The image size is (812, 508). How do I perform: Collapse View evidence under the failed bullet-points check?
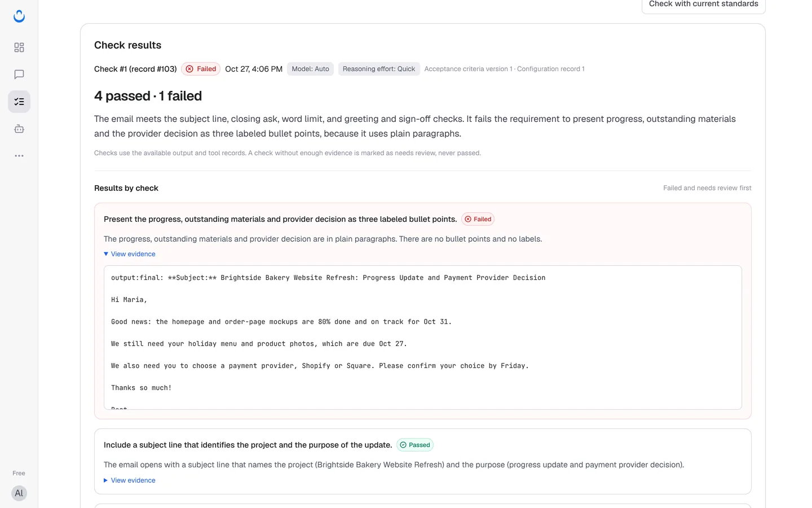click(x=130, y=254)
